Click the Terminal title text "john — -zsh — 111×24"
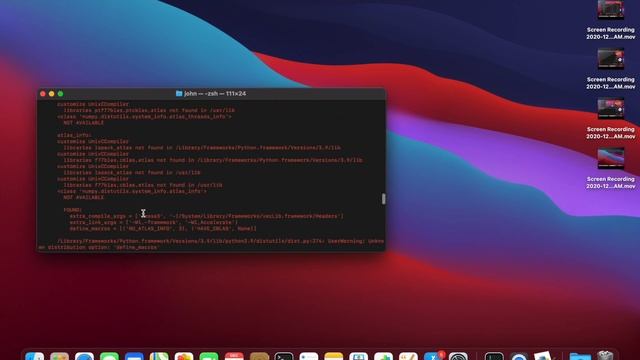Screen dimensions: 640x360 pyautogui.click(x=215, y=93)
